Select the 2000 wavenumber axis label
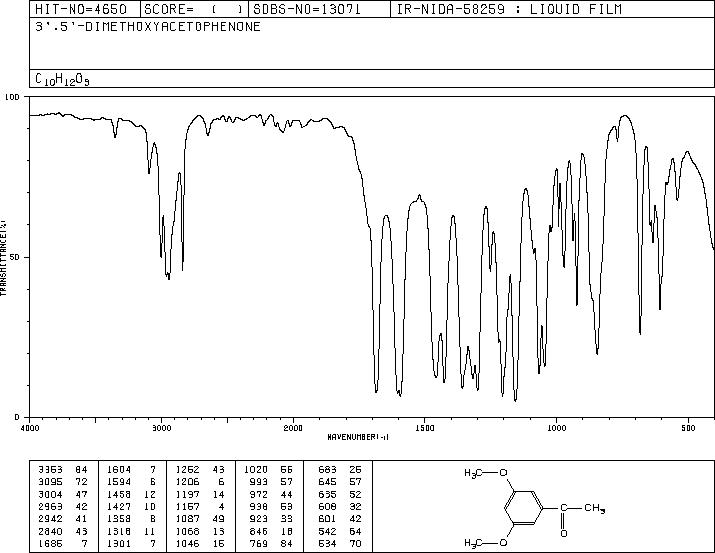Viewport: 715px width, 553px height. [x=293, y=428]
